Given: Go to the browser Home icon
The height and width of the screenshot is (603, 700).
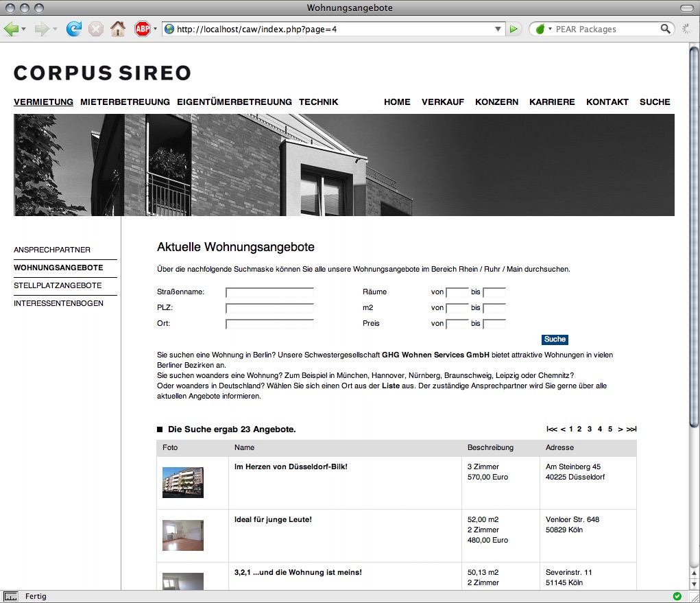Looking at the screenshot, I should click(x=117, y=29).
